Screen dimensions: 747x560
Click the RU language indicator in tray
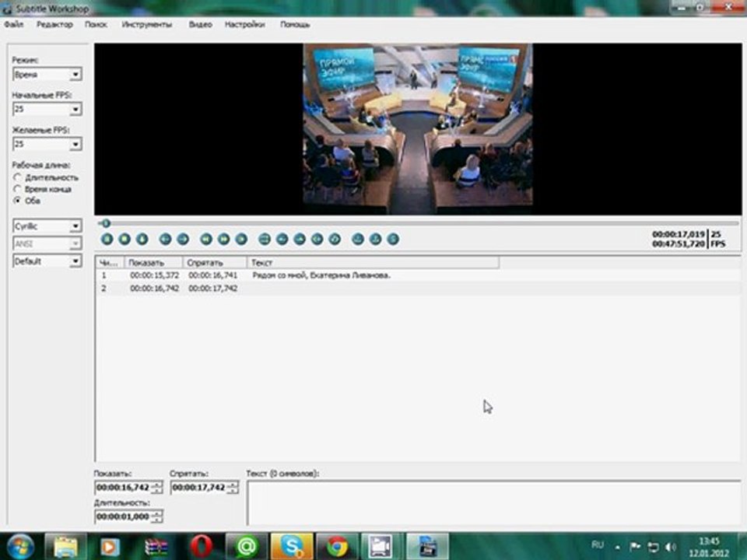598,544
